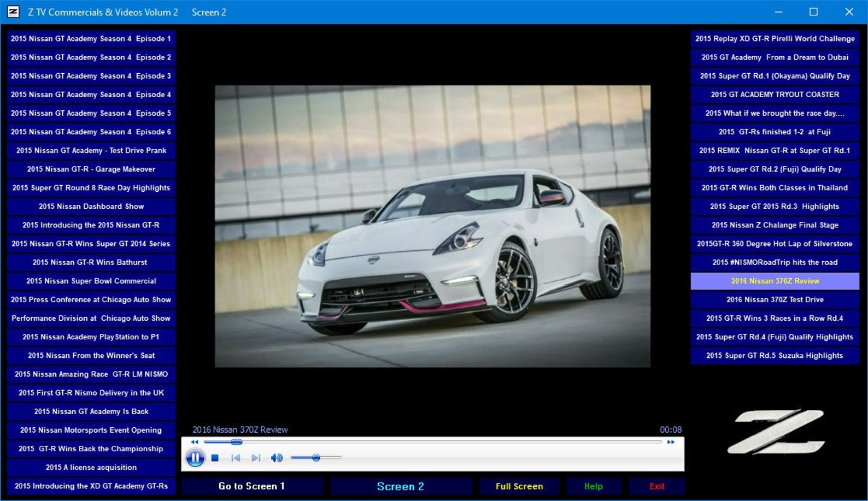This screenshot has width=868, height=501.
Task: Select First GT-R Nismo Delivery in the UK
Action: tap(91, 393)
